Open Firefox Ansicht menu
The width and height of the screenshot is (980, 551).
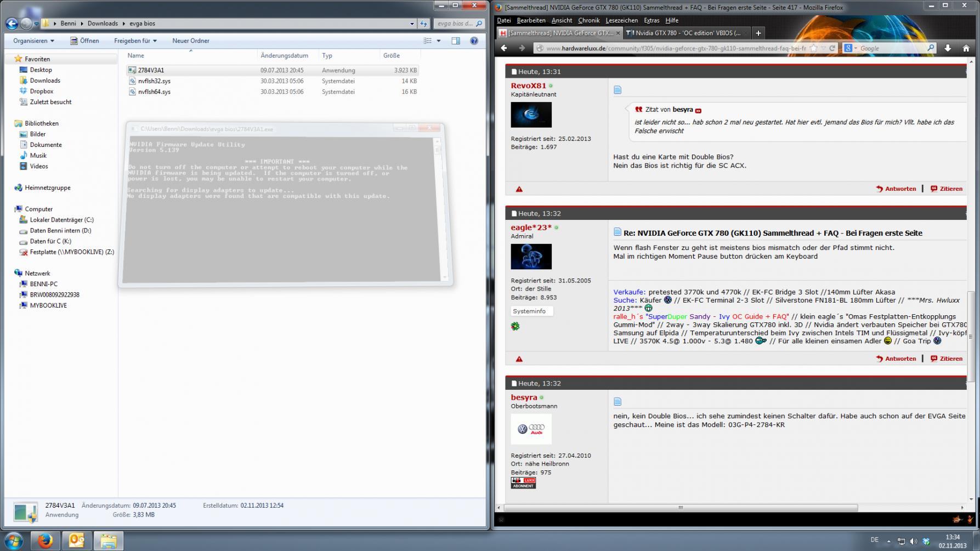pos(562,20)
